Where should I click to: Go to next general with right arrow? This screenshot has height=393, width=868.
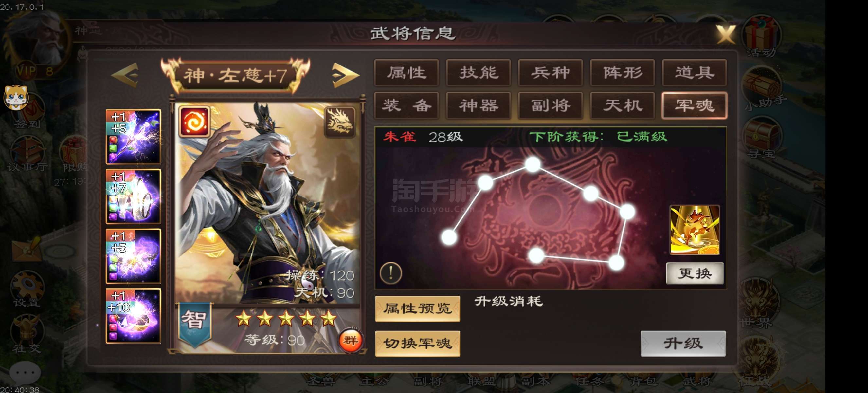pyautogui.click(x=345, y=75)
